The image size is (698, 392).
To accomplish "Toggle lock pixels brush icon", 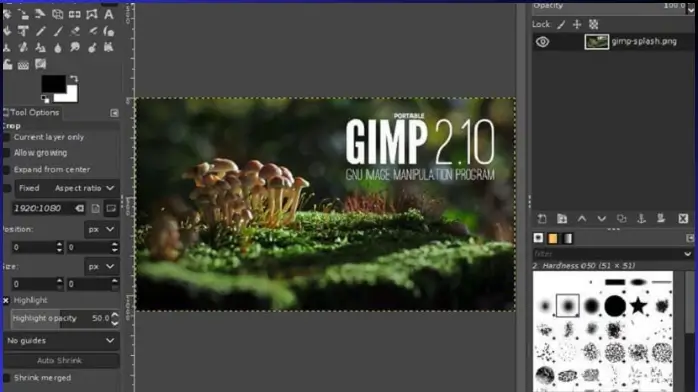I will [x=561, y=24].
